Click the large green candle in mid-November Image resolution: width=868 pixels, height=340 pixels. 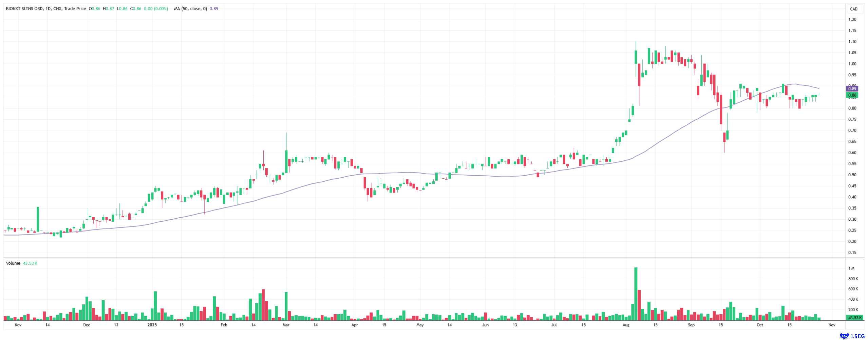point(38,219)
